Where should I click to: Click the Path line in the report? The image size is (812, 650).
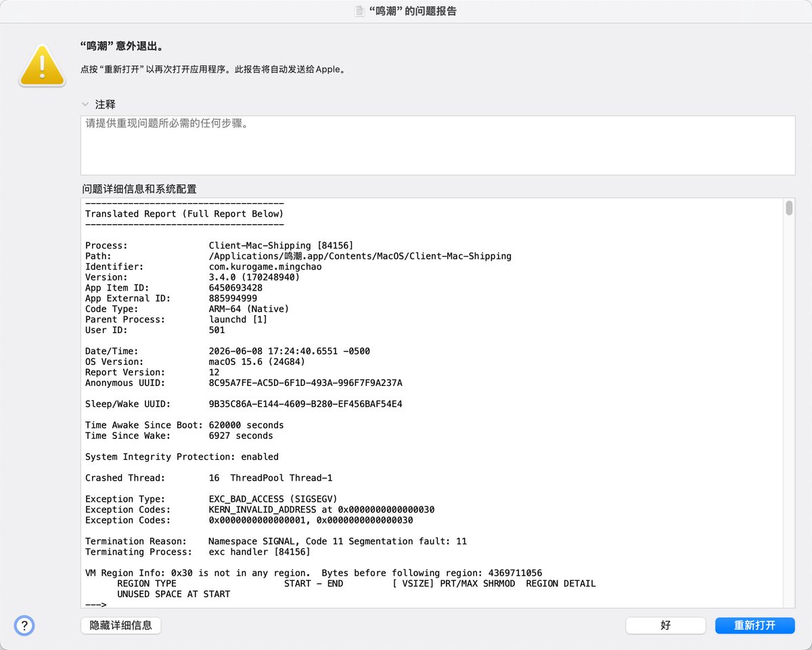(x=298, y=256)
